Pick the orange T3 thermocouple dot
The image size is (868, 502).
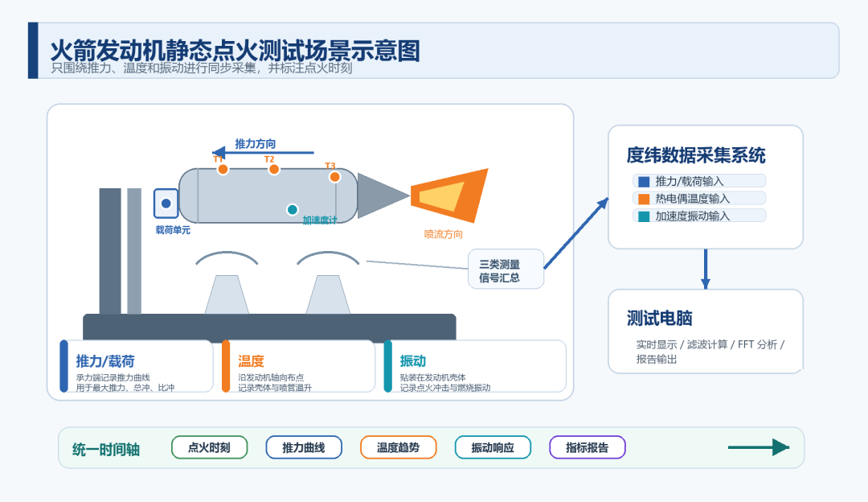pyautogui.click(x=334, y=177)
